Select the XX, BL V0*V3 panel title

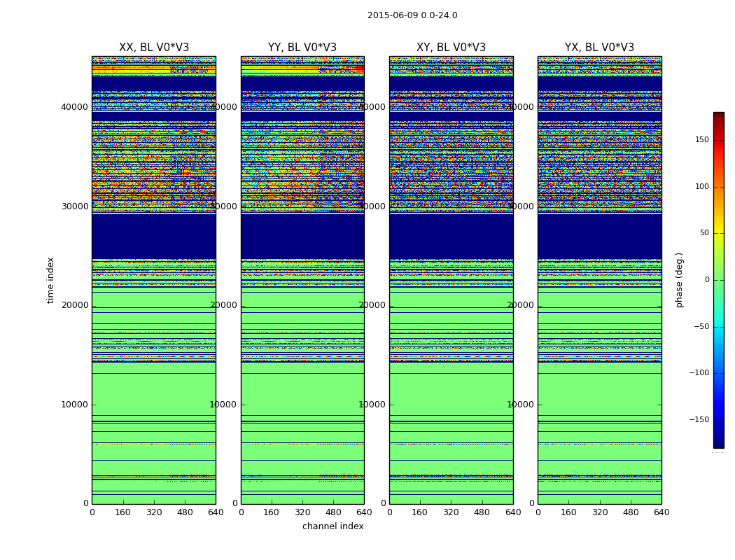[x=153, y=48]
